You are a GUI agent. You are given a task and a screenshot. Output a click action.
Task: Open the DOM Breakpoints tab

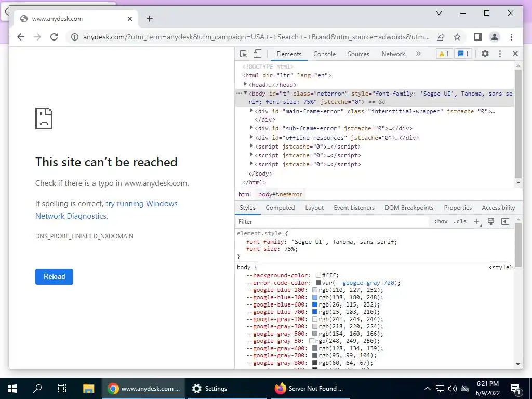[x=409, y=208]
